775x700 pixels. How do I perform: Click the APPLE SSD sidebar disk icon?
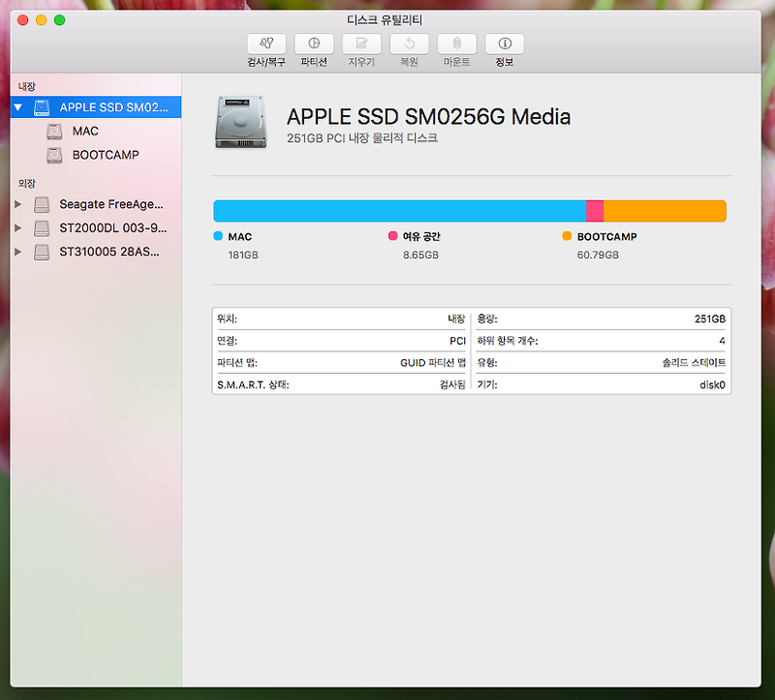click(x=42, y=107)
